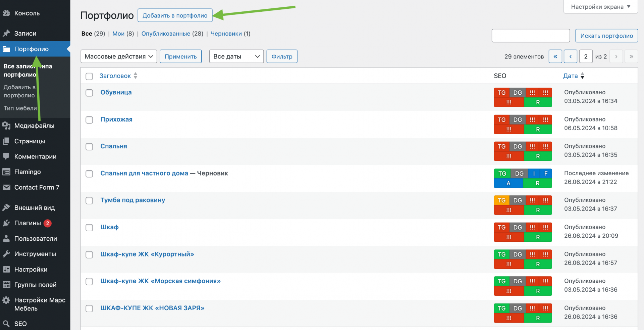The height and width of the screenshot is (330, 644).
Task: Jump to first page double arrow
Action: [555, 56]
